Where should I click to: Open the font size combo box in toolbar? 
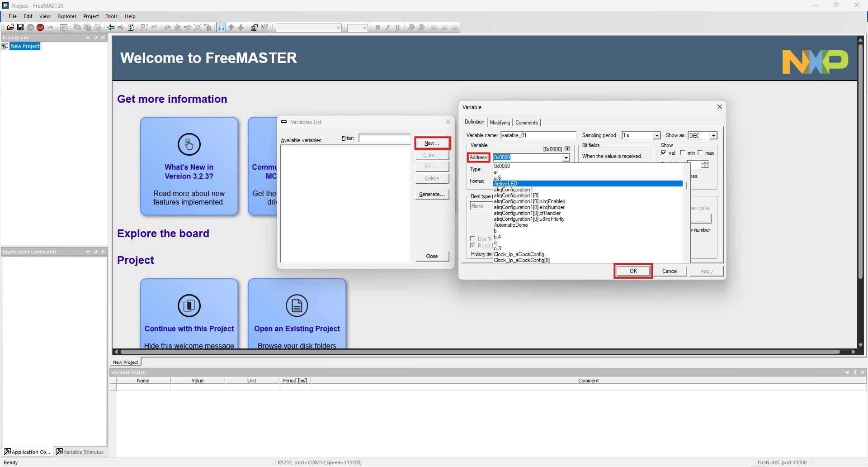point(357,28)
